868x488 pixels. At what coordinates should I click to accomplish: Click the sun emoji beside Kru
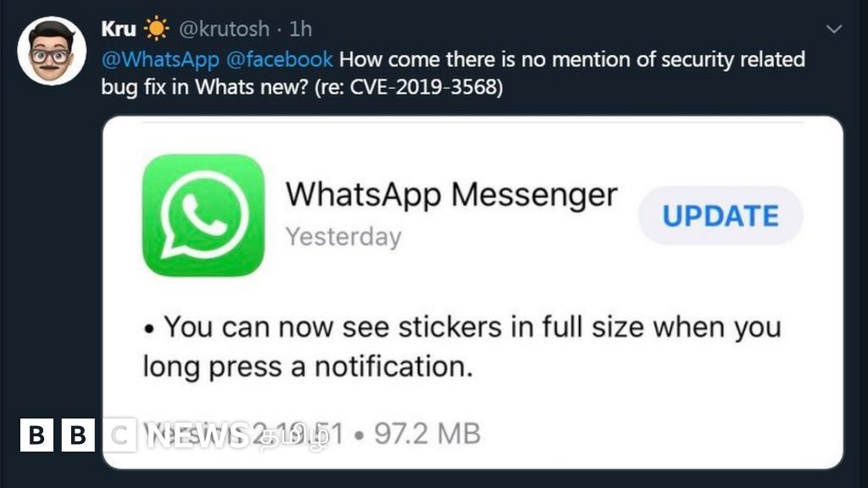click(156, 28)
